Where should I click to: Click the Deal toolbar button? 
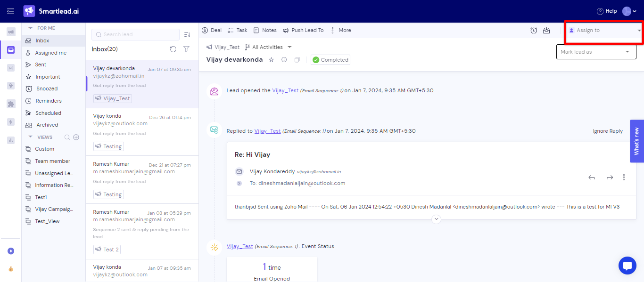[211, 30]
